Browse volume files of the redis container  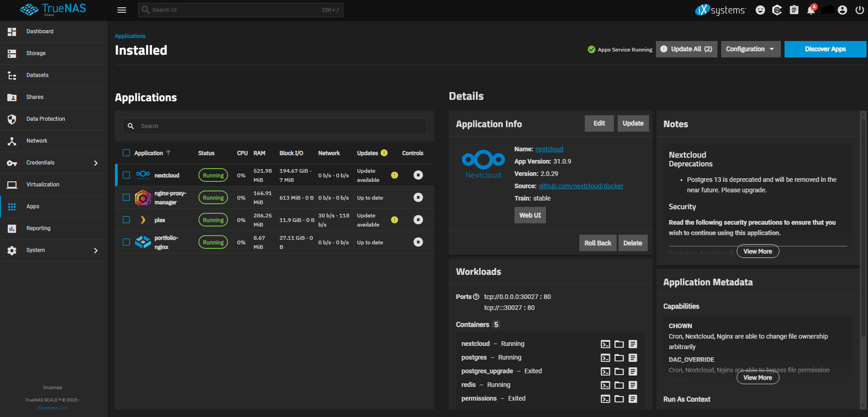619,385
